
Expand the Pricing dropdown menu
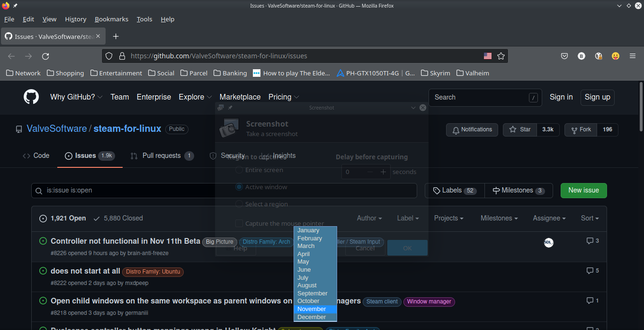pyautogui.click(x=284, y=97)
